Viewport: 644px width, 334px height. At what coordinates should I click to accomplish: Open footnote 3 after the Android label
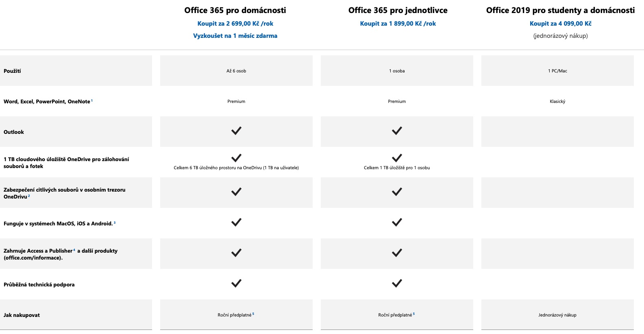(x=115, y=223)
